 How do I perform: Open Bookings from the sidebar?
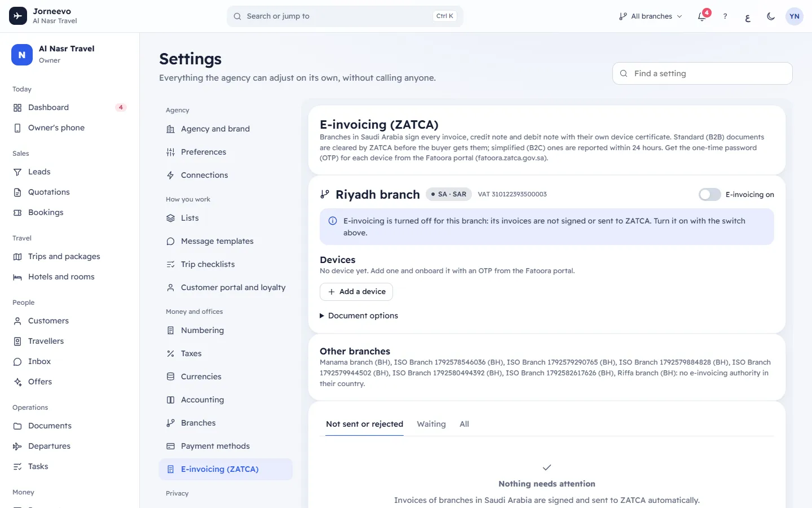coord(69,212)
